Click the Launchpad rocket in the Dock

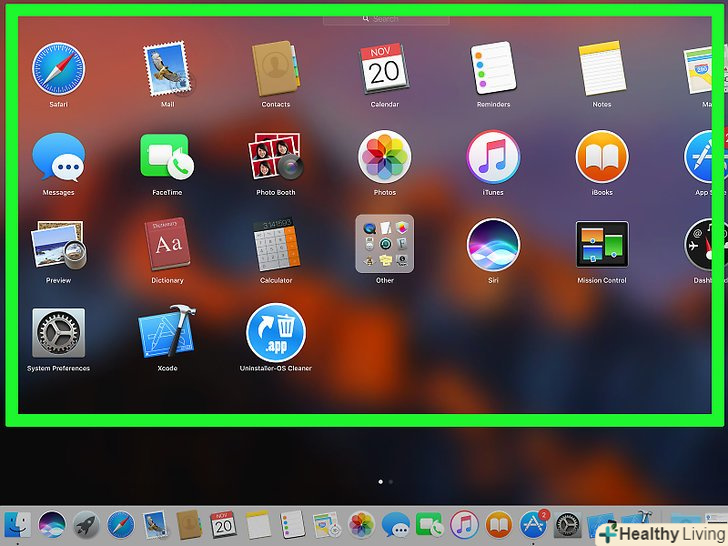click(86, 525)
